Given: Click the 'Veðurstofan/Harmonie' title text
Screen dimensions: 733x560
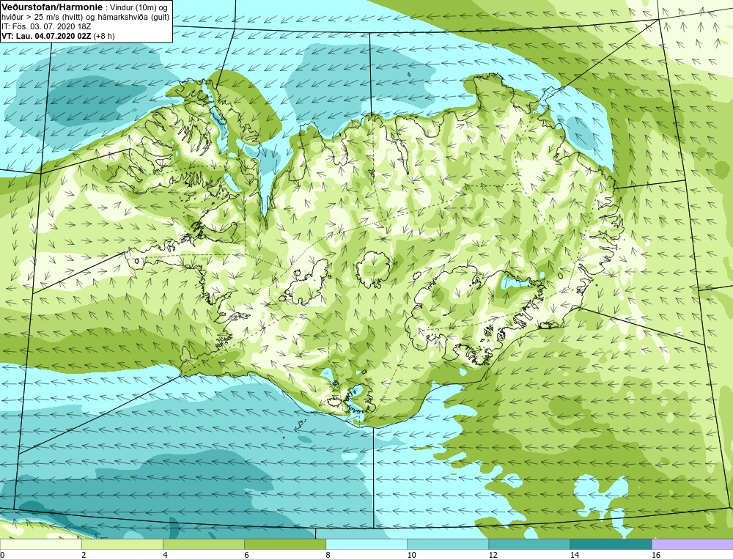Looking at the screenshot, I should click(51, 7).
